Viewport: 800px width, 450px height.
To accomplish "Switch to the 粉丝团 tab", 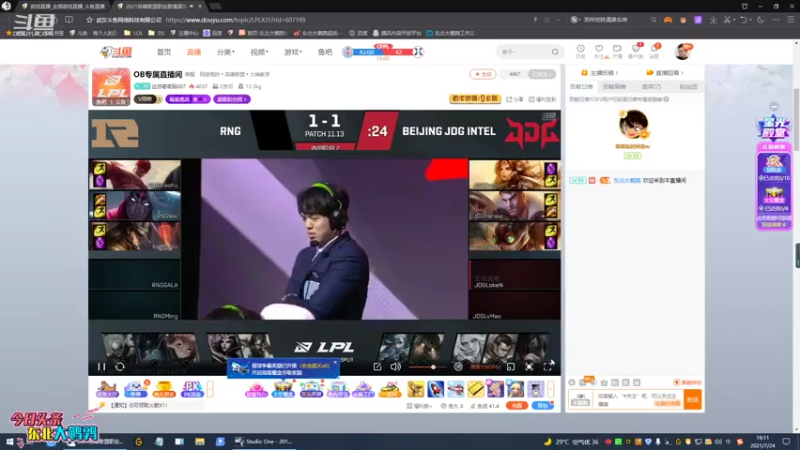I will [x=688, y=87].
